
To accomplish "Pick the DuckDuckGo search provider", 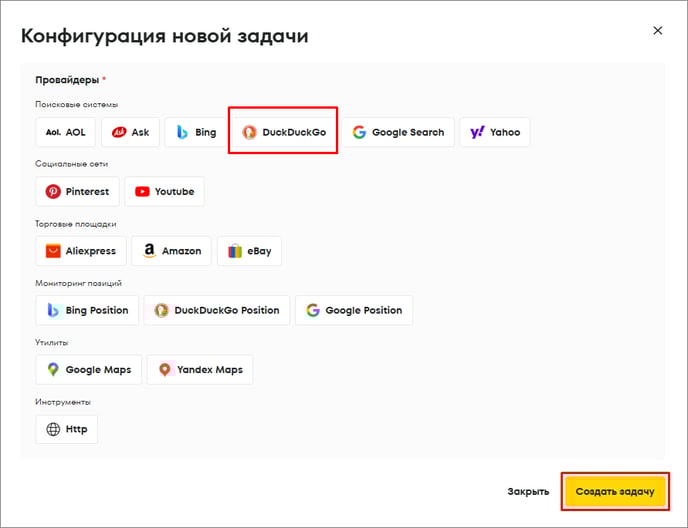I will (x=284, y=132).
